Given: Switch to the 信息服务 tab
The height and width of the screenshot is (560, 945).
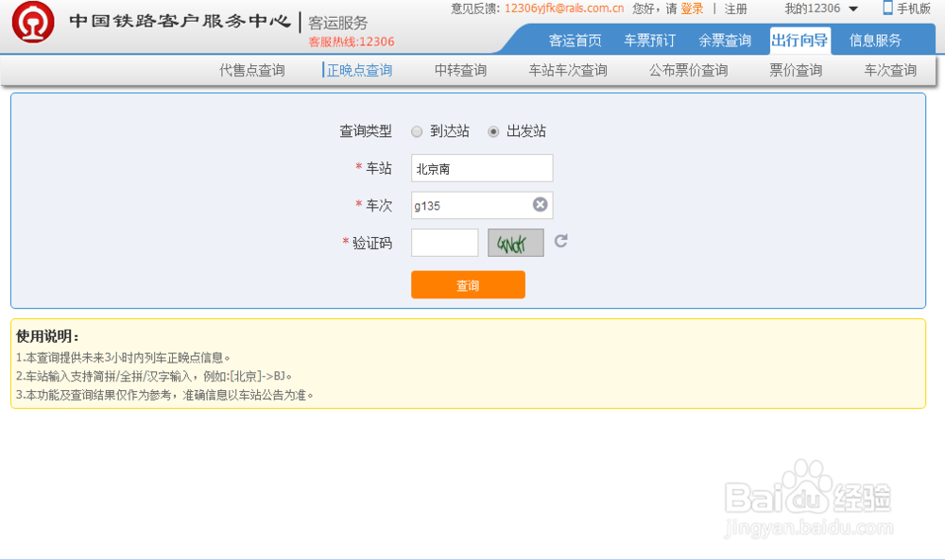Looking at the screenshot, I should tap(875, 41).
